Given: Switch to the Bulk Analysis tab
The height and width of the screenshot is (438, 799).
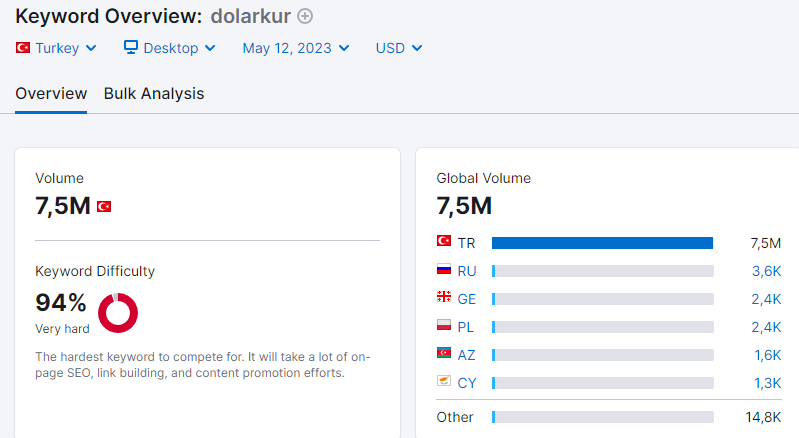Looking at the screenshot, I should [154, 94].
